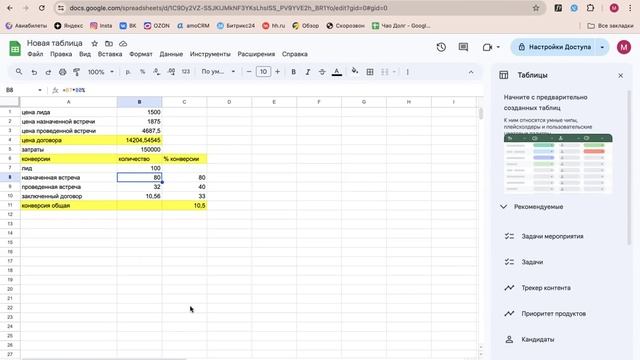Click the Настройки Доступа button
Screen dimensions: 640x360
pyautogui.click(x=554, y=47)
